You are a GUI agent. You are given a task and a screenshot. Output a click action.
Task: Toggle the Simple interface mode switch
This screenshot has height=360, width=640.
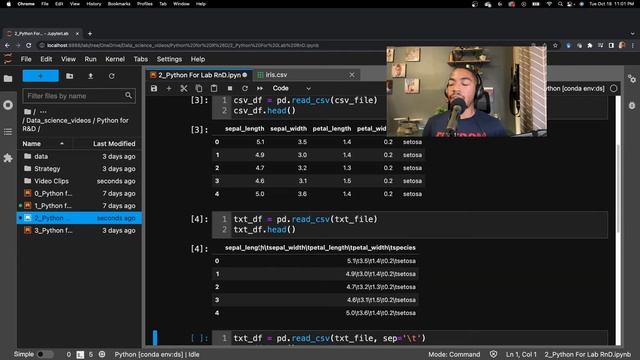(x=45, y=354)
